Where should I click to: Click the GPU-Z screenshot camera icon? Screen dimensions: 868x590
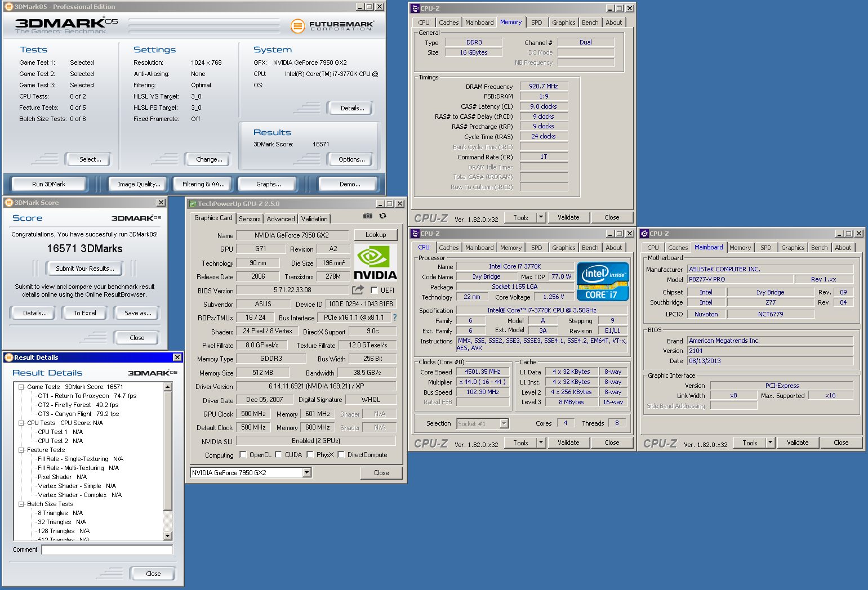pyautogui.click(x=368, y=216)
